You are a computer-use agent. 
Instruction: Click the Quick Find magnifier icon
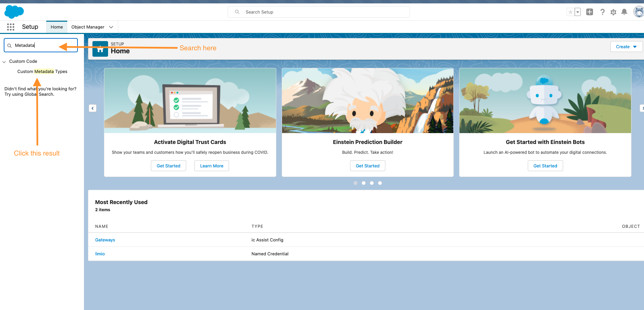[10, 45]
